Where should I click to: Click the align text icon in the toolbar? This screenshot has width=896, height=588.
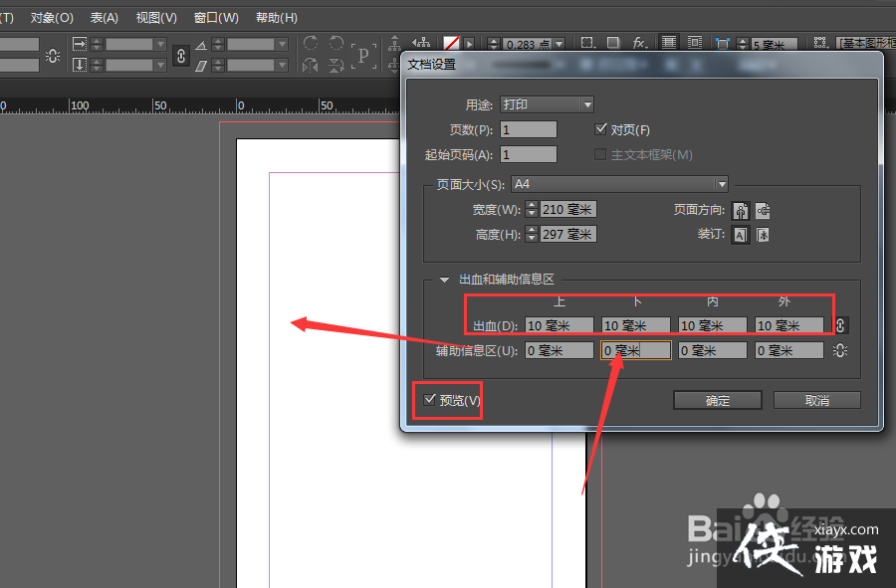pos(667,43)
